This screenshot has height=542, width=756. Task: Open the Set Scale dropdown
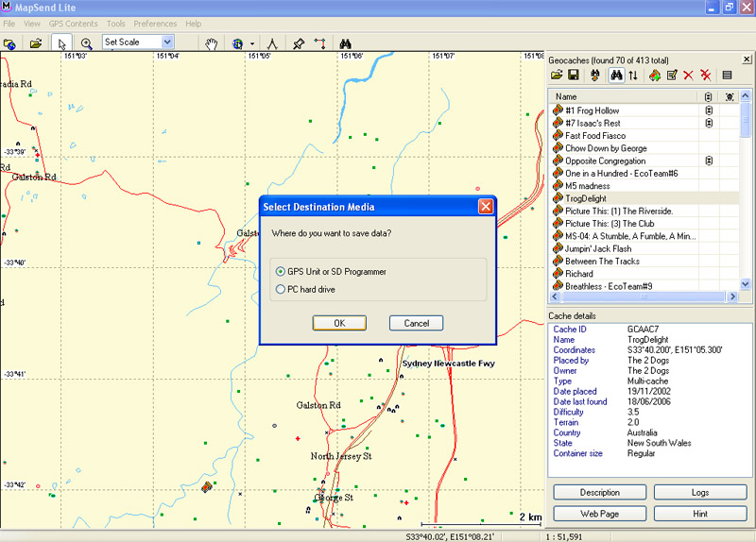pyautogui.click(x=167, y=42)
